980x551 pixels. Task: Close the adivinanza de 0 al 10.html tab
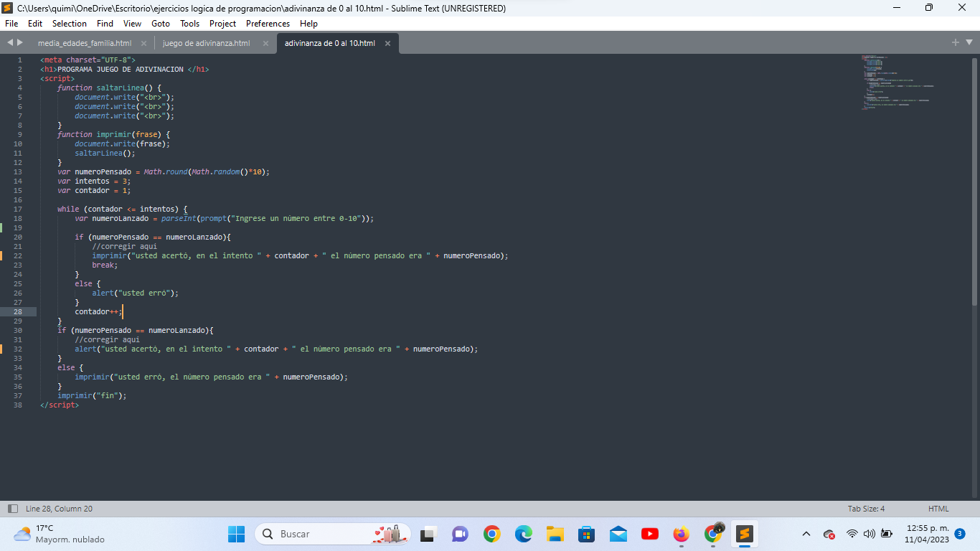tap(387, 43)
